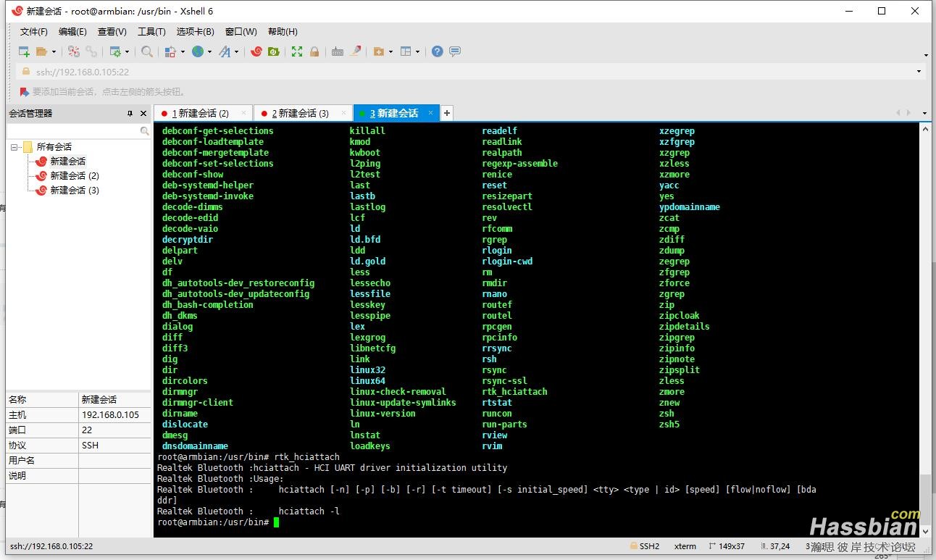The height and width of the screenshot is (560, 936).
Task: Collapse the 所有会话 tree node
Action: coord(14,147)
